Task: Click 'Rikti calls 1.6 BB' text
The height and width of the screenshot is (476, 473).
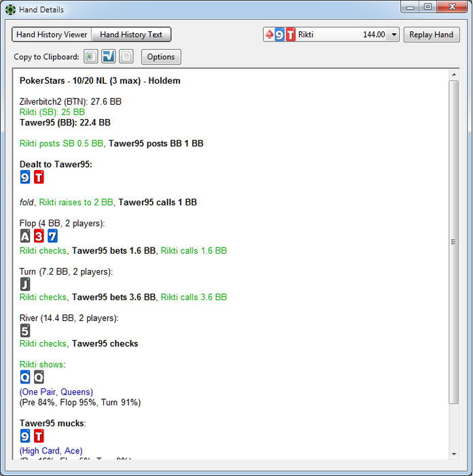Action: pyautogui.click(x=194, y=251)
